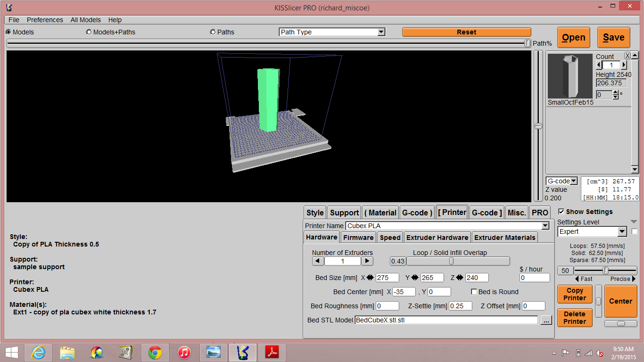Click the Path% slider handle

pyautogui.click(x=527, y=43)
